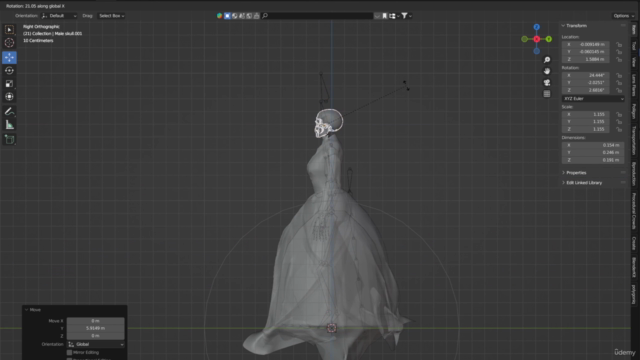Click the blue Z axis on gizmo
The height and width of the screenshot is (360, 640).
tap(536, 27)
